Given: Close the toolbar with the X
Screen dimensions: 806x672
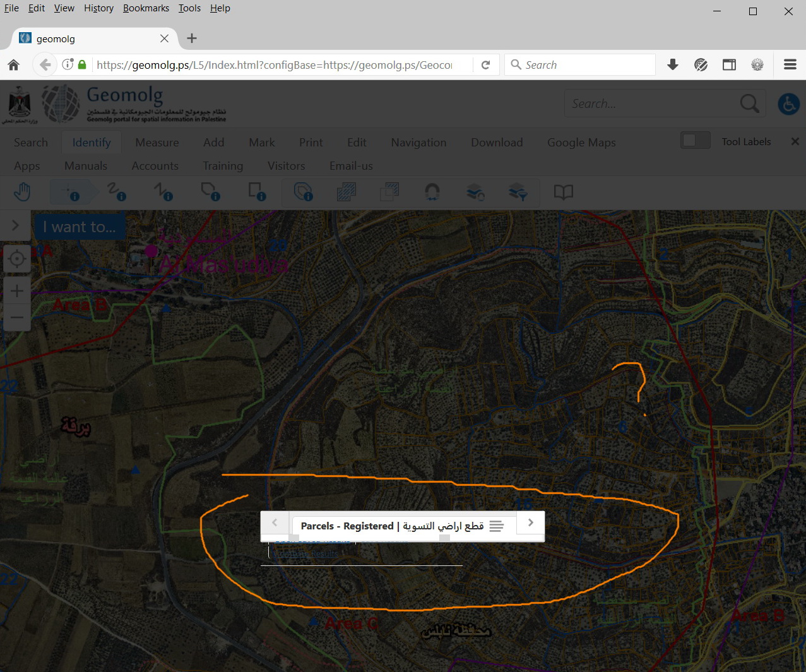Looking at the screenshot, I should pyautogui.click(x=795, y=141).
